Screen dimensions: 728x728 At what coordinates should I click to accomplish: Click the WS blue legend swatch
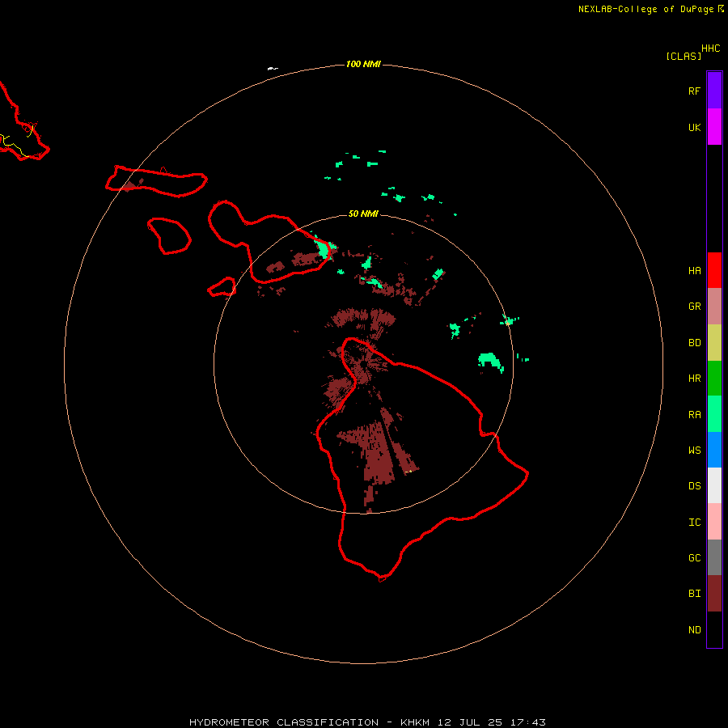pyautogui.click(x=714, y=450)
